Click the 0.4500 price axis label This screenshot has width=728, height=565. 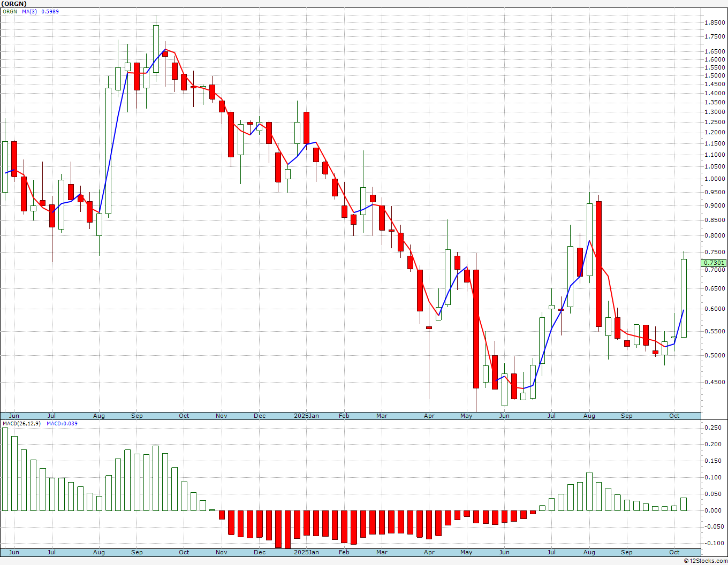(715, 382)
